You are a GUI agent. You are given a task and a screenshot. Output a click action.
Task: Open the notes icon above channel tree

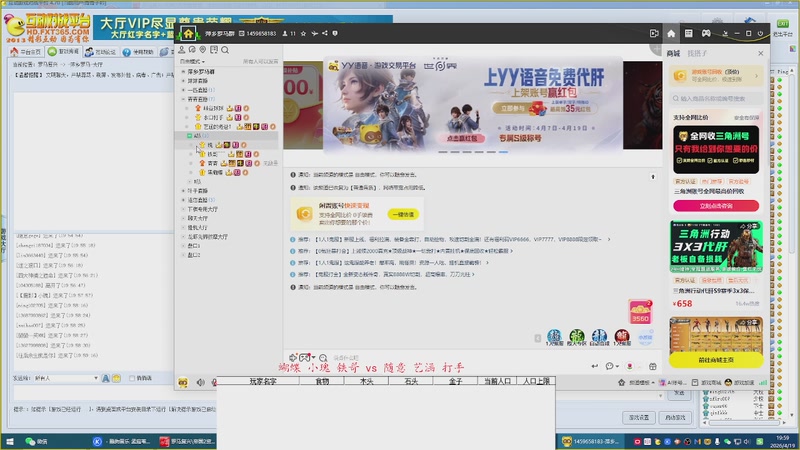point(214,49)
